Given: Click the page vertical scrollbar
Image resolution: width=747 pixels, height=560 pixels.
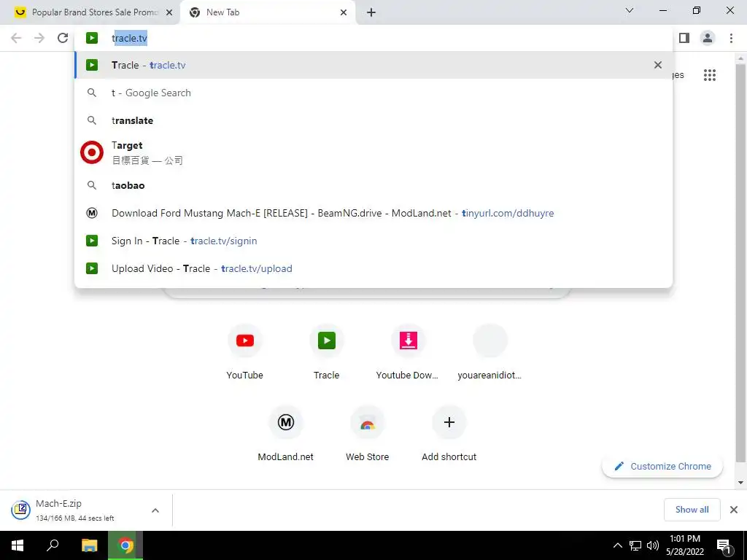Looking at the screenshot, I should click(740, 262).
